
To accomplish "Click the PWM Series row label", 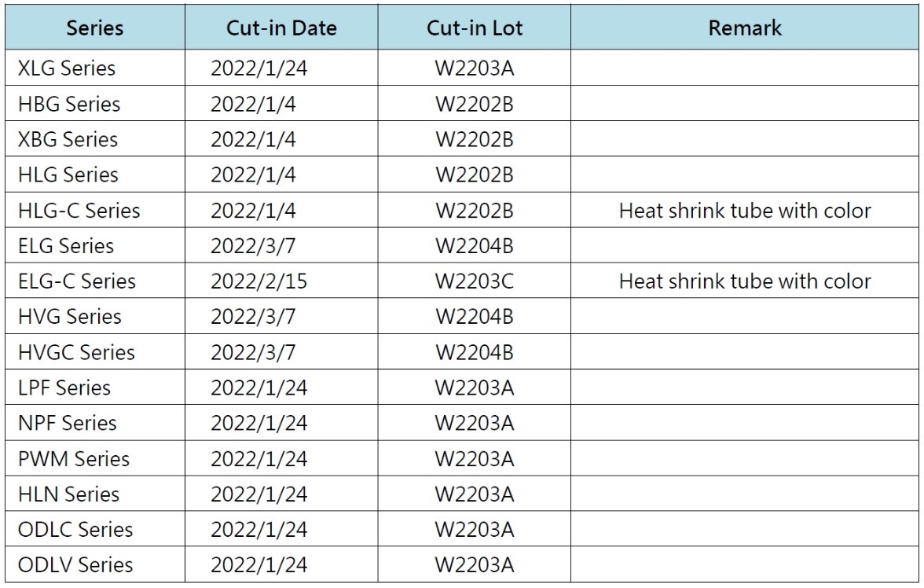I will tap(73, 458).
